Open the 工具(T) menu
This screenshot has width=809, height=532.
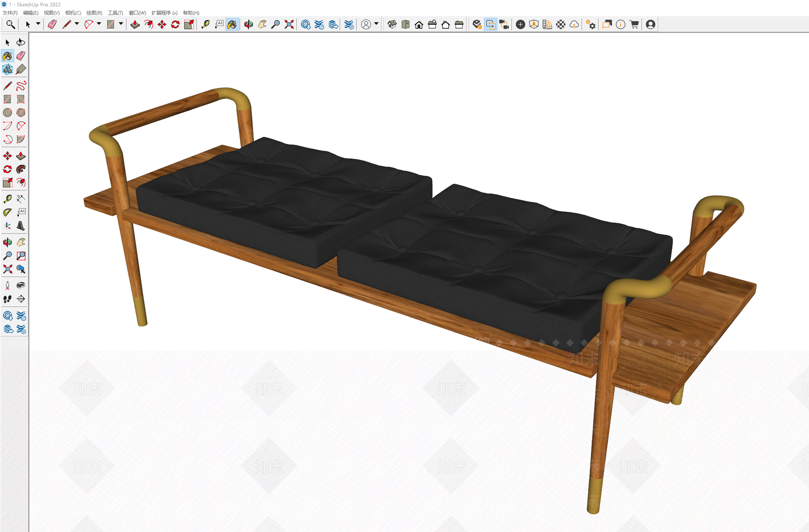click(x=115, y=13)
